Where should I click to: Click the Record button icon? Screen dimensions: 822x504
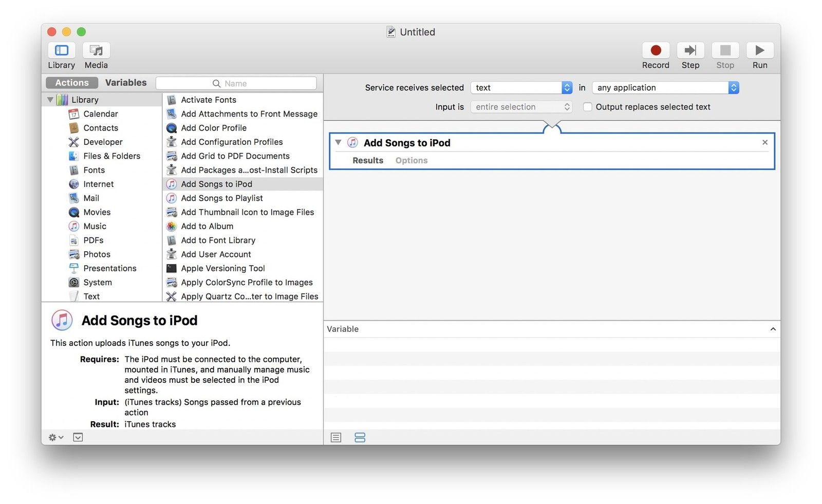point(655,50)
